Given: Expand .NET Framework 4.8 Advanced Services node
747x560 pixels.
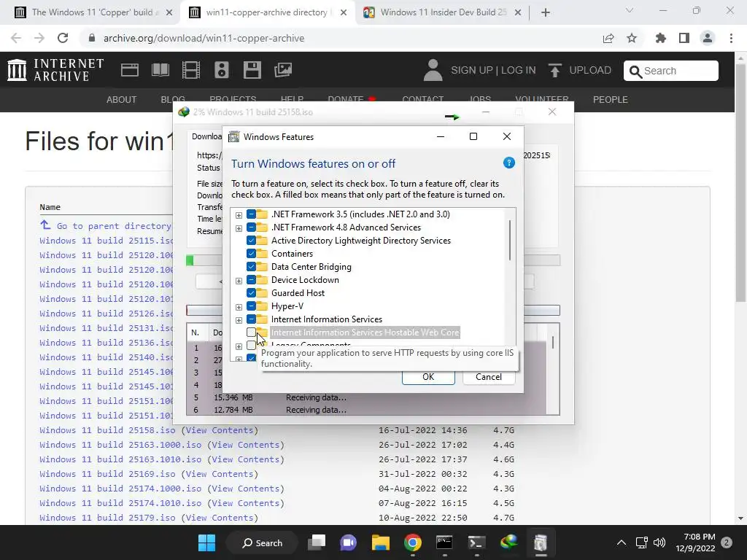Looking at the screenshot, I should point(239,228).
